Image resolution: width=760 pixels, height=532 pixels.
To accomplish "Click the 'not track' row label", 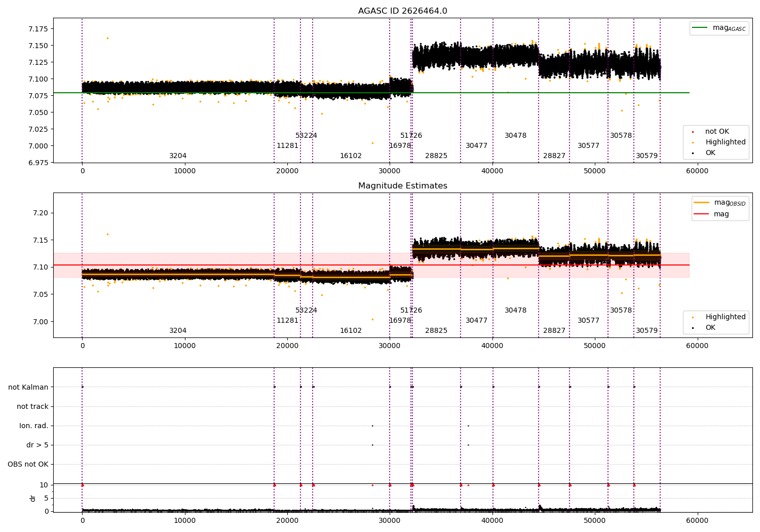I will (x=32, y=406).
